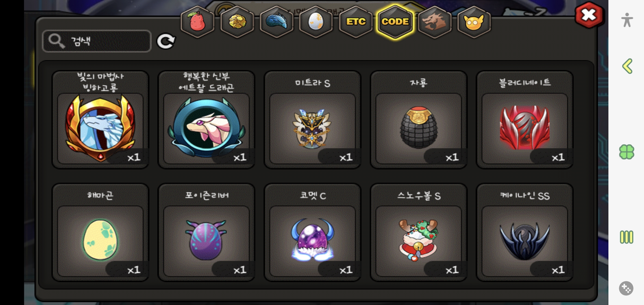644x305 pixels.
Task: Select the CODE tab
Action: (395, 22)
